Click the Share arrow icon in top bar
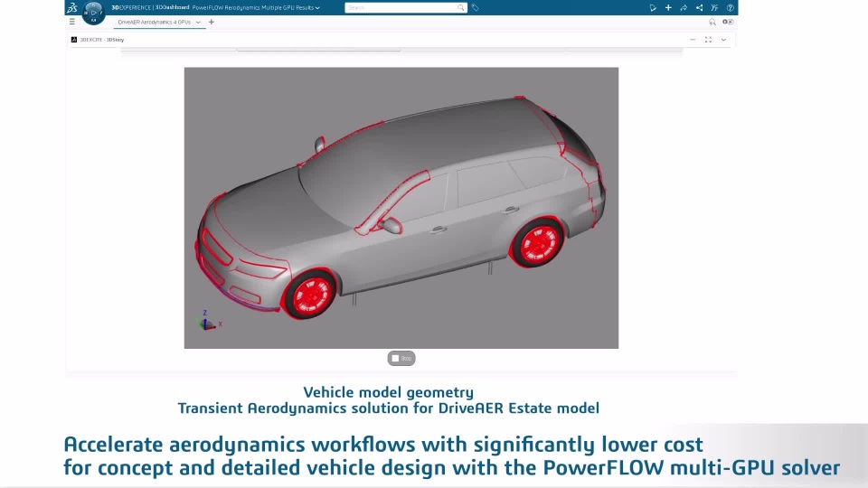Screen dimensions: 868x488 (684, 8)
